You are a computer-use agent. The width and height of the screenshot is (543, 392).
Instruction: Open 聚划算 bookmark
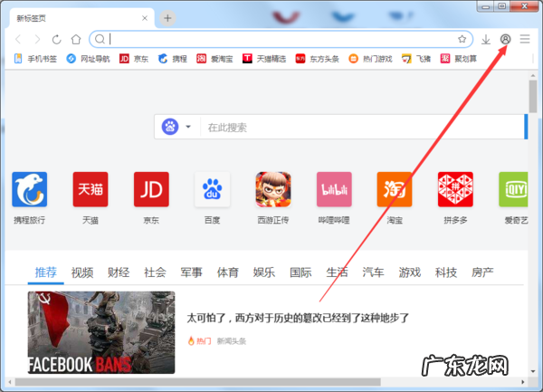(x=458, y=59)
